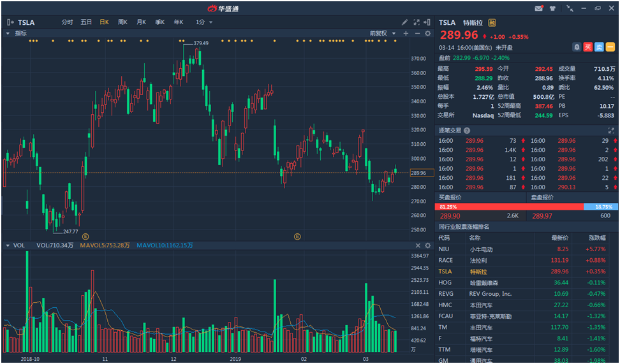Open chart settings gear beside 前复权
The height and width of the screenshot is (364, 620).
(427, 33)
